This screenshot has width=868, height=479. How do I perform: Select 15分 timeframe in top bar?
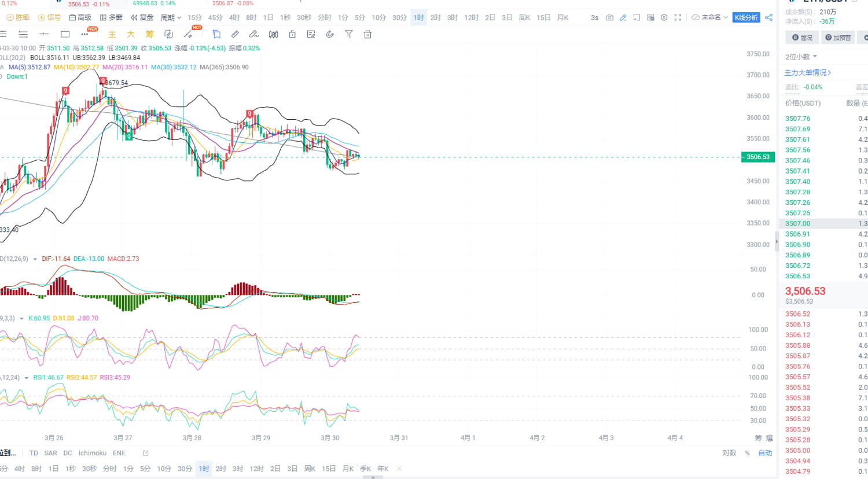coord(194,17)
